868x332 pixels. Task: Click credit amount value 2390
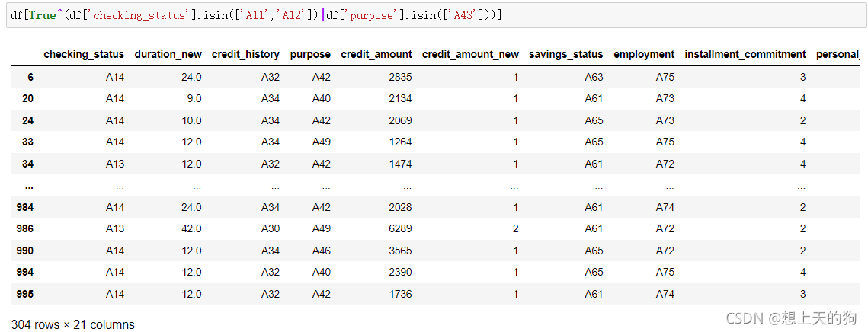coord(400,273)
